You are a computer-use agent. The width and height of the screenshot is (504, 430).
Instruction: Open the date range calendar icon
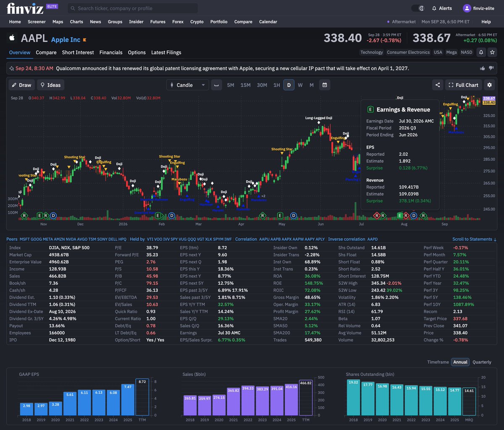pos(325,85)
